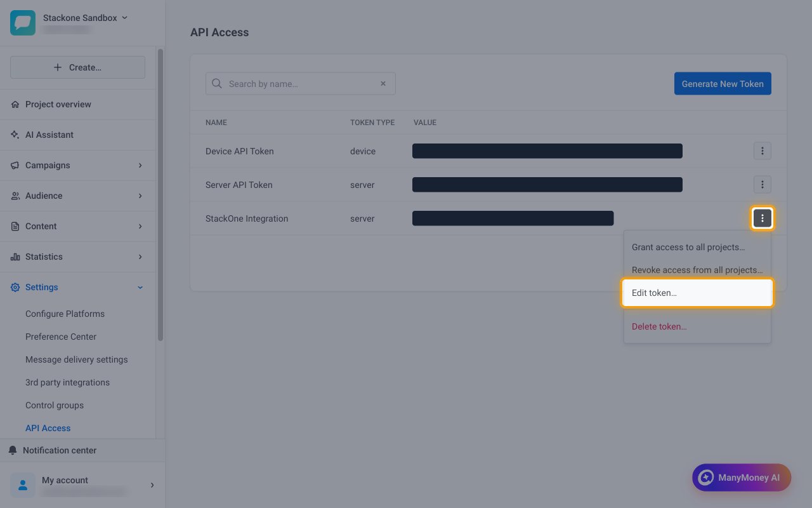Viewport: 812px width, 508px height.
Task: Click Generate New Token button
Action: 723,84
